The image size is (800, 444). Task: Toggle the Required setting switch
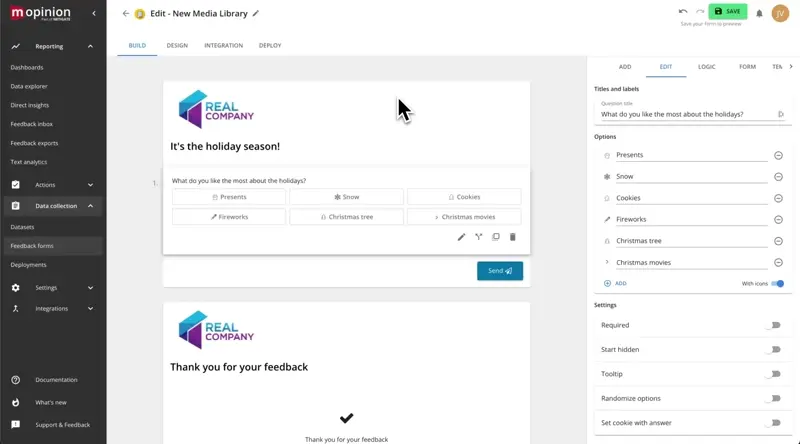pos(773,325)
